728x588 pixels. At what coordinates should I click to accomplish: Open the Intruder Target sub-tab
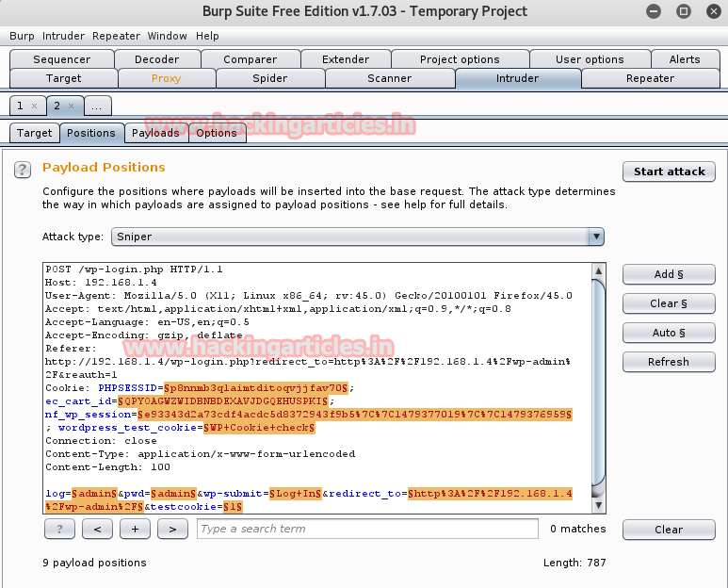point(34,133)
